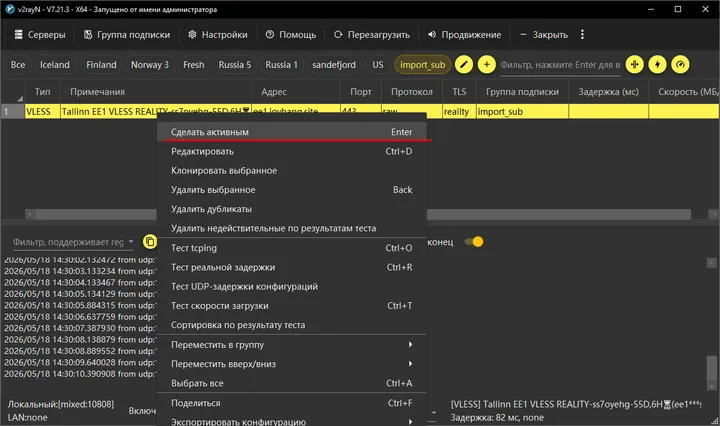Select the VLESS type cell in row 1
The width and height of the screenshot is (720, 426).
coord(42,112)
